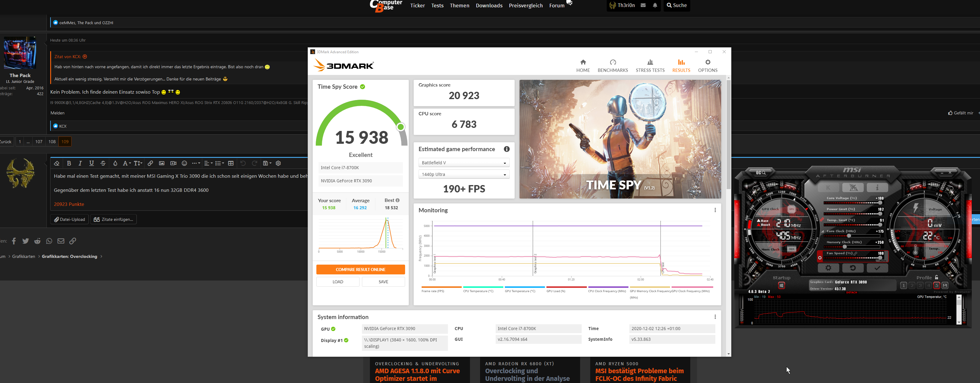Open the emoji picker in the editor
980x383 pixels.
(x=184, y=163)
